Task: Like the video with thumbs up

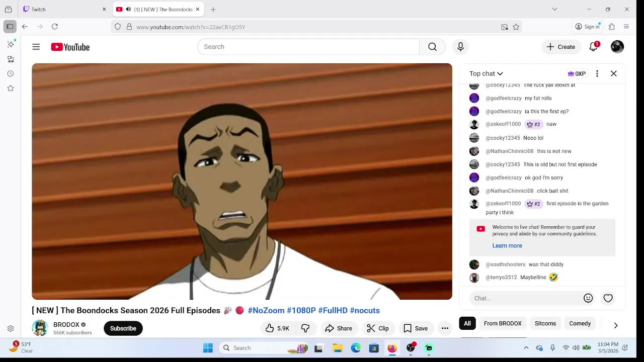Action: click(277, 328)
